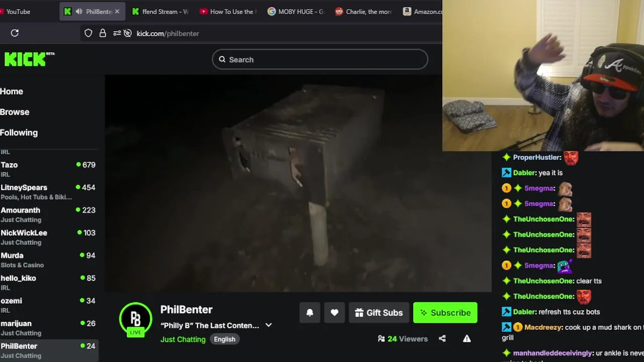Open the Browse menu item
Image resolution: width=644 pixels, height=362 pixels.
(15, 112)
